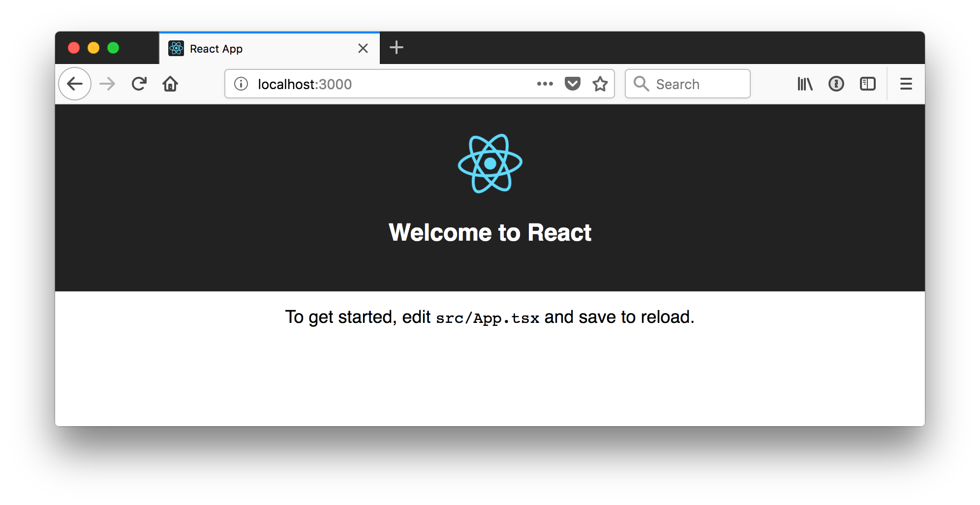Focus the localhost:3000 address bar
Image resolution: width=980 pixels, height=505 pixels.
(x=384, y=84)
